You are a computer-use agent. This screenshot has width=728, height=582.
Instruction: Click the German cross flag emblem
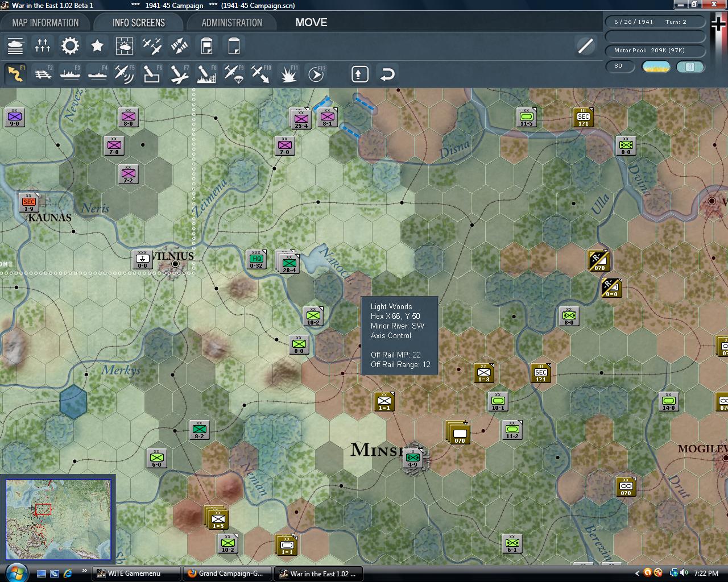[718, 24]
